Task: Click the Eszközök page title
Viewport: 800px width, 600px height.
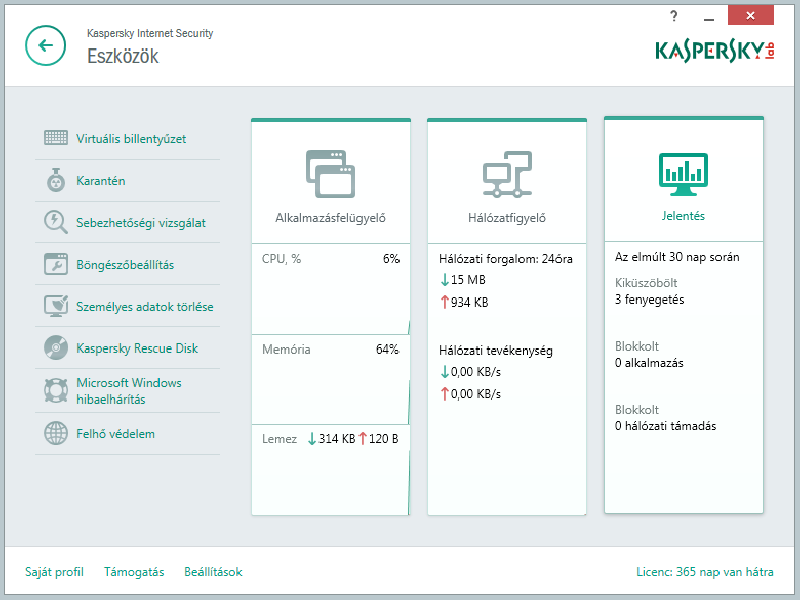Action: tap(122, 56)
